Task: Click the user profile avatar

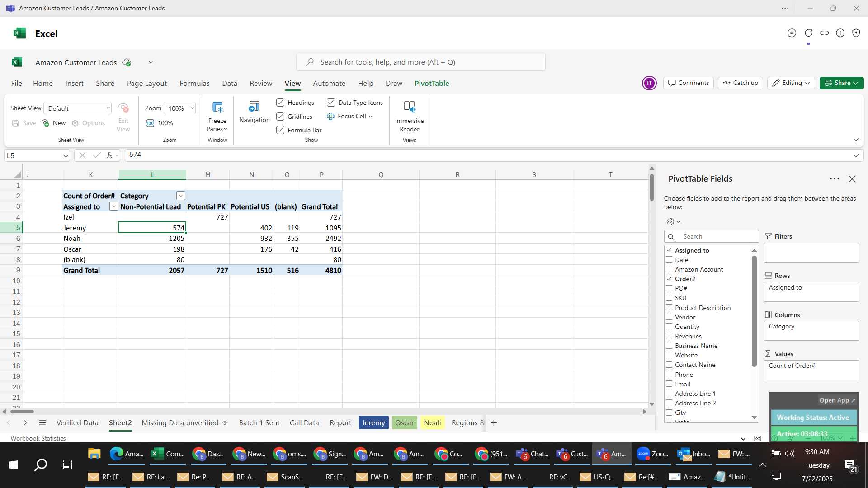Action: [649, 83]
